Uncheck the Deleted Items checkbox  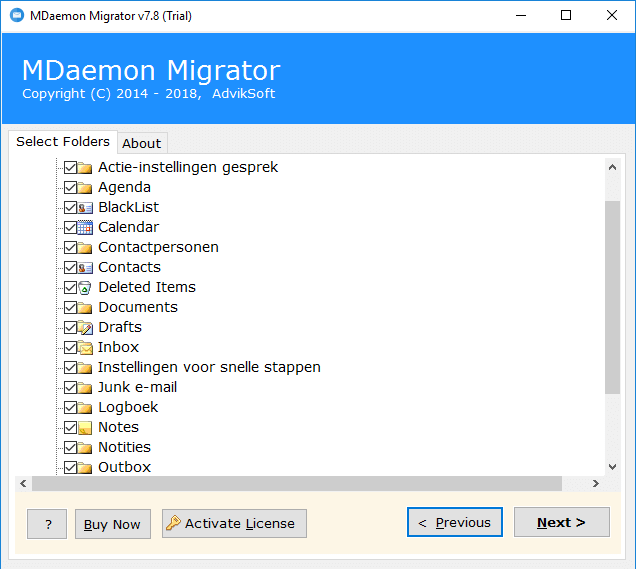click(x=71, y=288)
